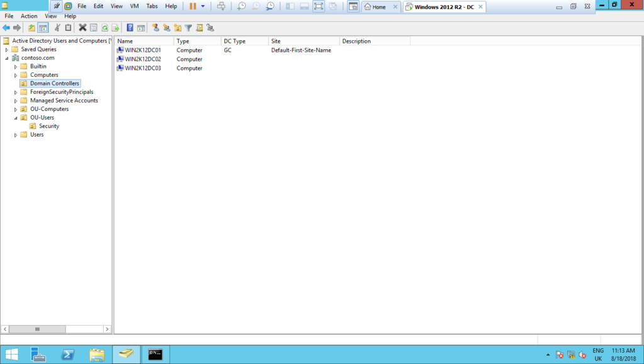Open PowerShell from the taskbar
The height and width of the screenshot is (364, 644).
[68, 355]
